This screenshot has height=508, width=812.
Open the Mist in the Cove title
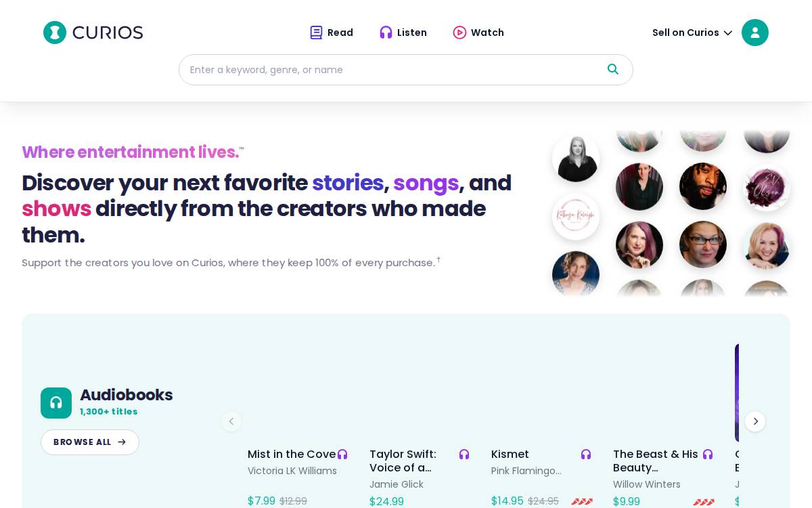pyautogui.click(x=292, y=454)
